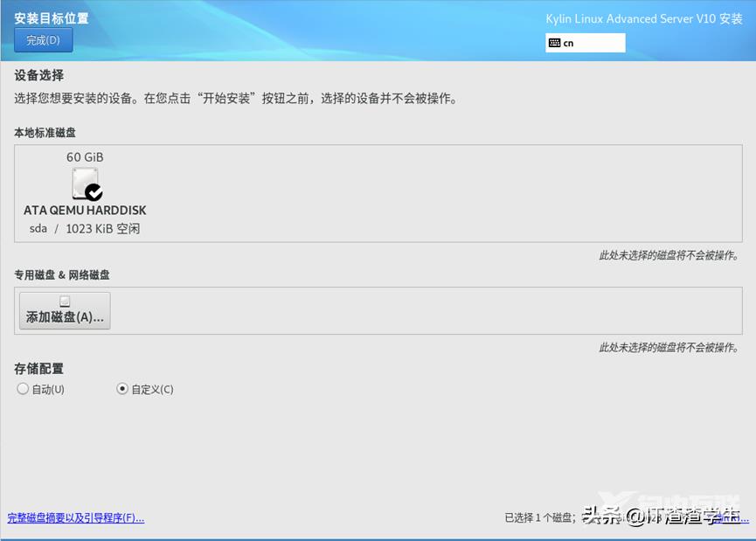Image resolution: width=756 pixels, height=541 pixels.
Task: Select the 自定义(C) storage configuration radio
Action: pyautogui.click(x=122, y=389)
